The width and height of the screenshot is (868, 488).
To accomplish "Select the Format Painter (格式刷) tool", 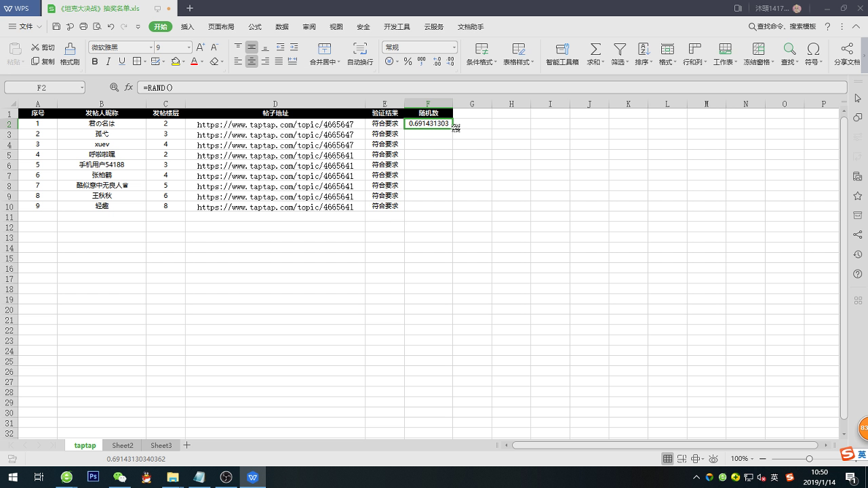I will (x=70, y=54).
